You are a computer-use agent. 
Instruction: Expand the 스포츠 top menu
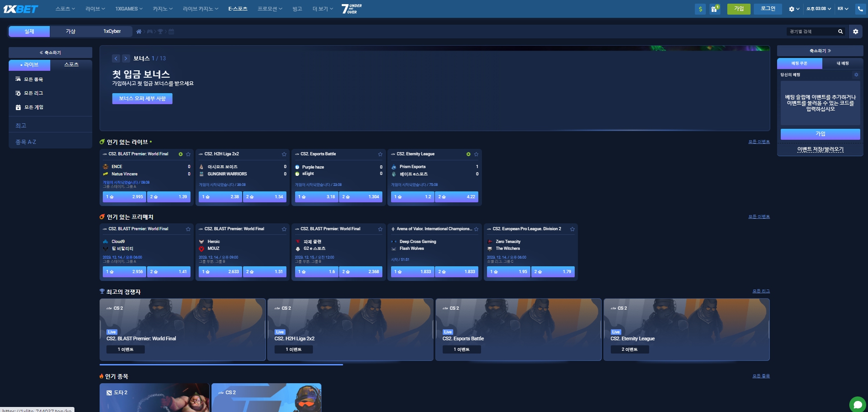(65, 9)
